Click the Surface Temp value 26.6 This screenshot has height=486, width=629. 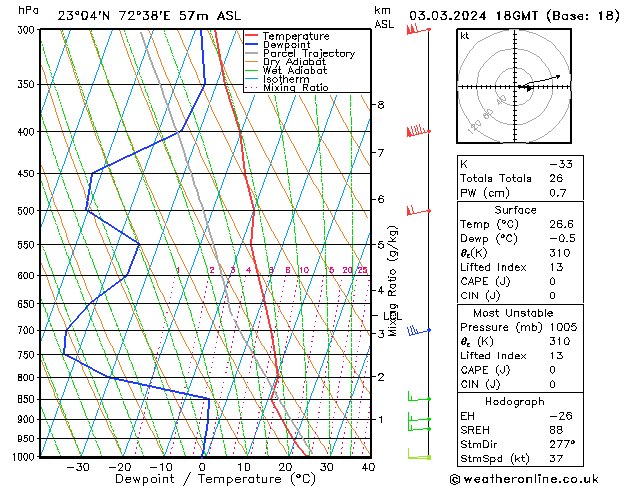[561, 224]
